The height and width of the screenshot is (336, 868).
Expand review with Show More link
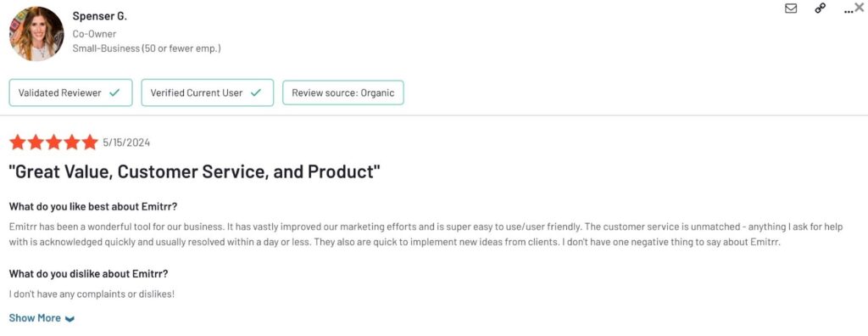click(35, 317)
